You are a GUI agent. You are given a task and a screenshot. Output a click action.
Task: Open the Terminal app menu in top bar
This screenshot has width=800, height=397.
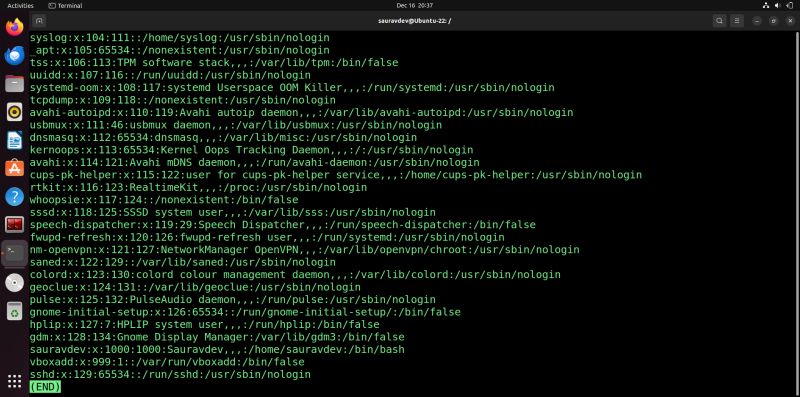(65, 6)
